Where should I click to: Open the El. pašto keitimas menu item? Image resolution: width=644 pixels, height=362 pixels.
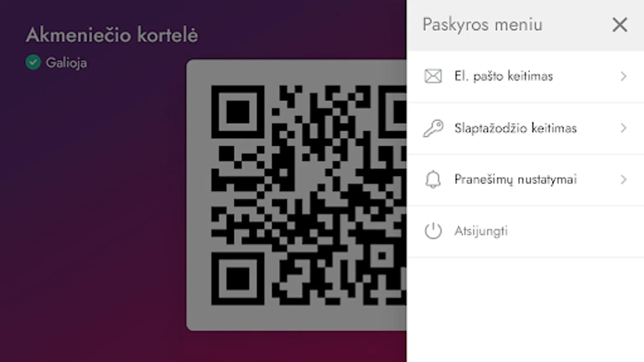525,76
